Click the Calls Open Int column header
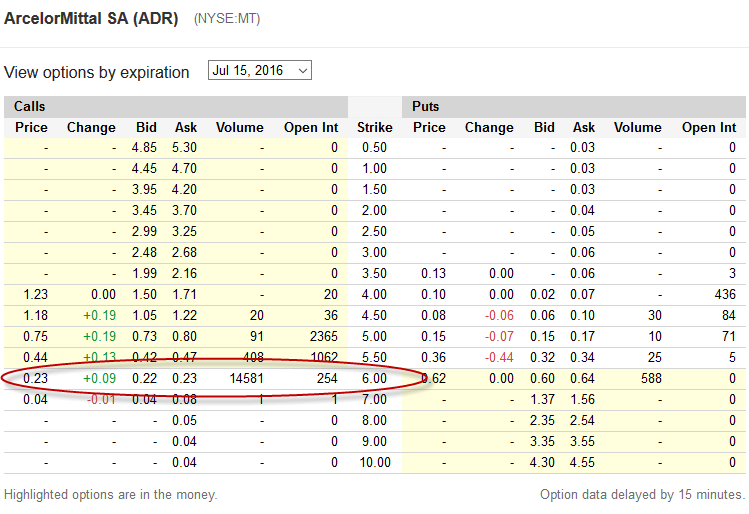The image size is (749, 514). 311,128
